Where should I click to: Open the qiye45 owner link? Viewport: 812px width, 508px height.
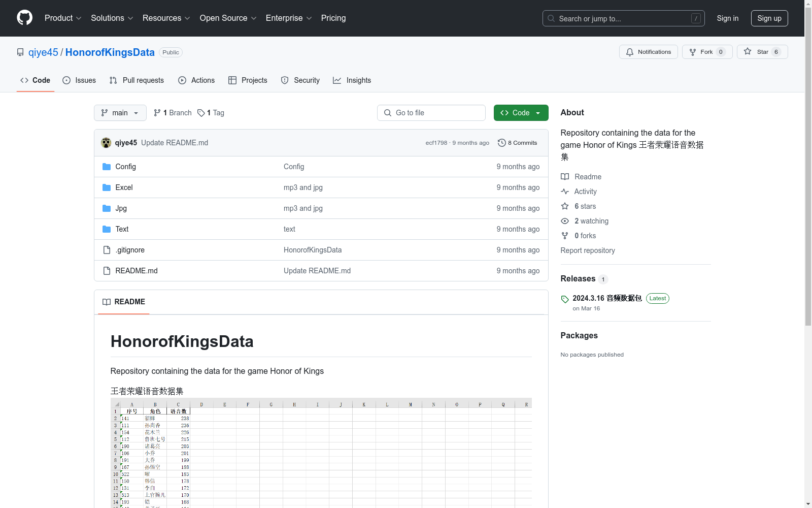pyautogui.click(x=43, y=52)
